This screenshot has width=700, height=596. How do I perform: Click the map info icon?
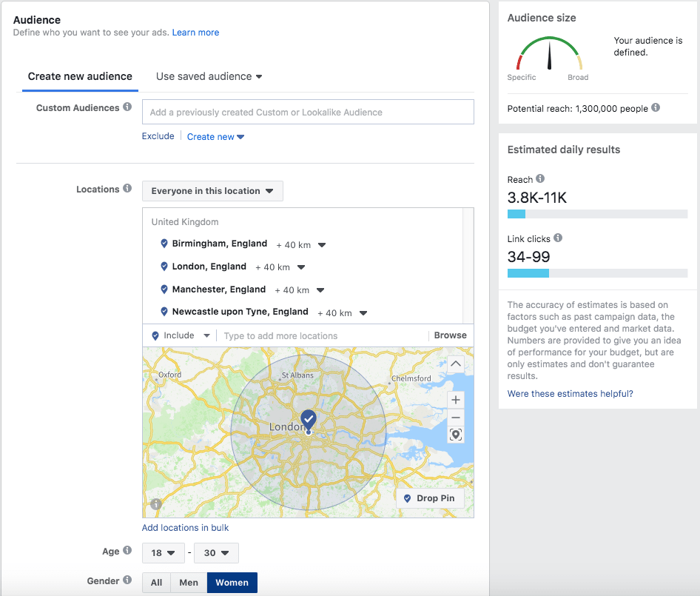click(156, 504)
